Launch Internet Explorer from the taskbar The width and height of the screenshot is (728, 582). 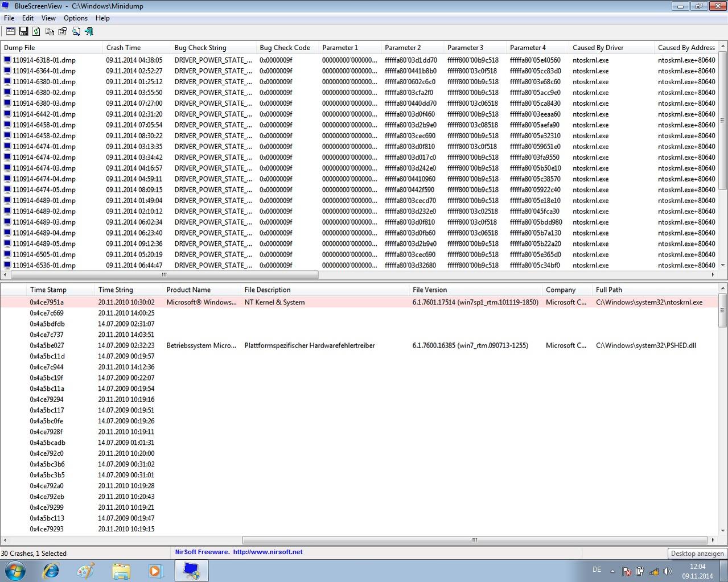coord(51,571)
